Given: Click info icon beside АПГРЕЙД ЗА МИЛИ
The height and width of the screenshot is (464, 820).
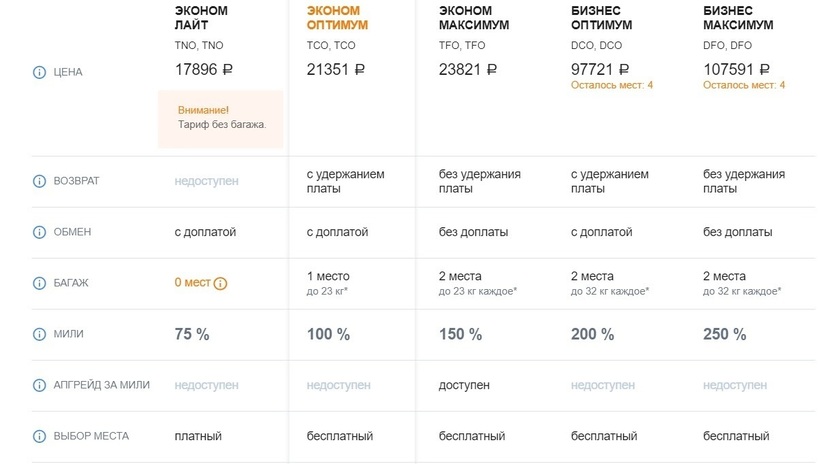Looking at the screenshot, I should click(40, 385).
